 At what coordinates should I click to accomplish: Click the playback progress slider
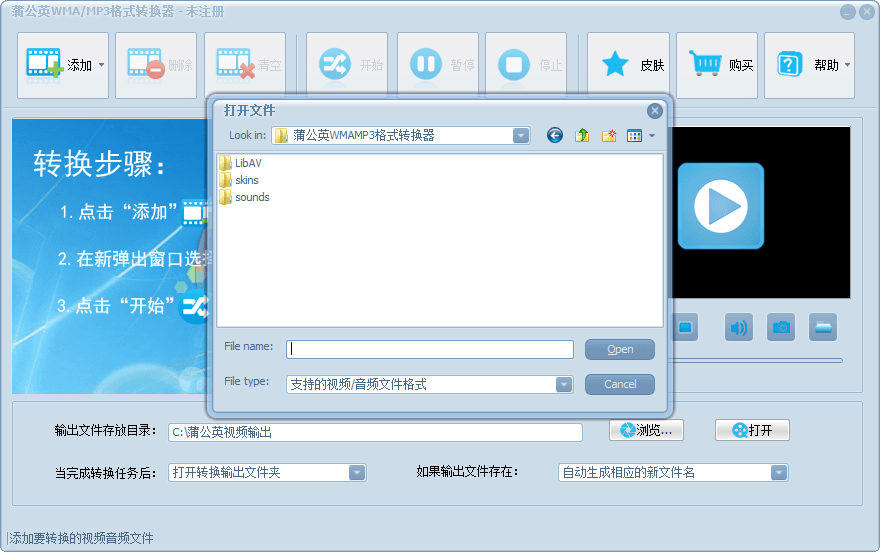[x=758, y=361]
